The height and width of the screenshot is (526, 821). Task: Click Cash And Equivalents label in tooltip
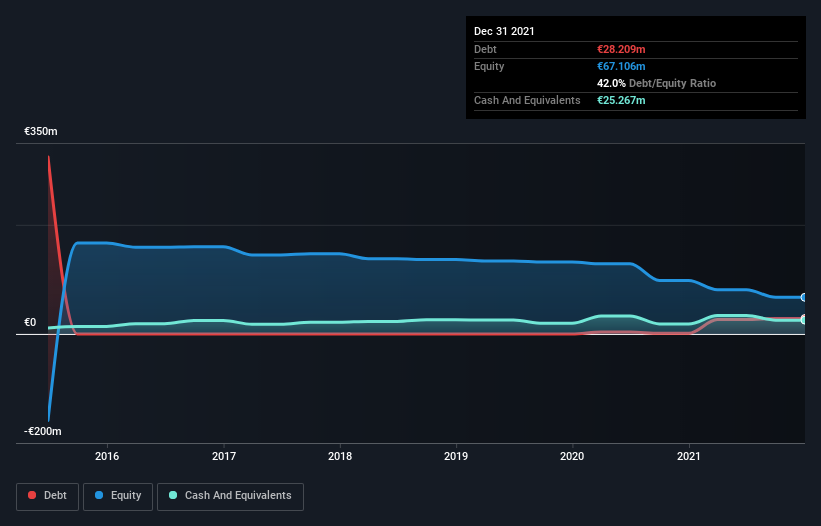[x=527, y=100]
